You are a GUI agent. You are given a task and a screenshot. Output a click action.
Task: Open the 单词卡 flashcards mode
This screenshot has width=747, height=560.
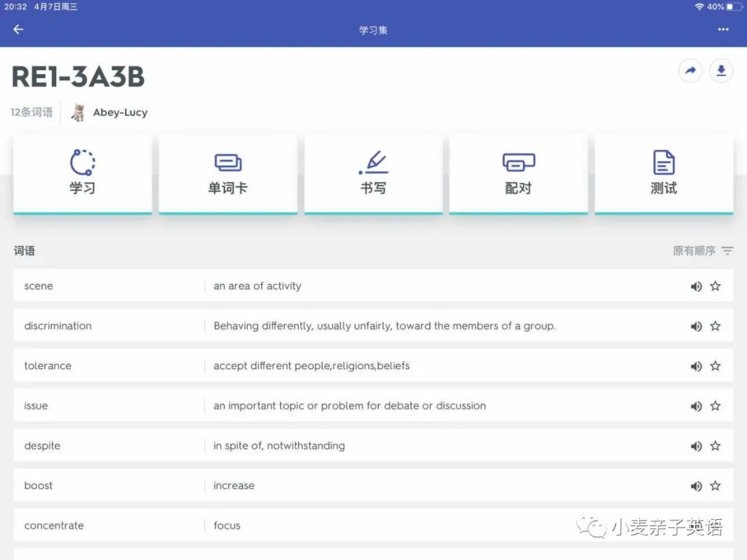point(228,174)
